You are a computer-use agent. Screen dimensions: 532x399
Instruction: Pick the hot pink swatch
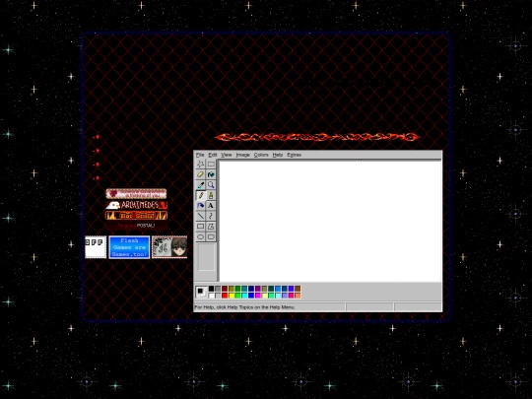(x=291, y=296)
